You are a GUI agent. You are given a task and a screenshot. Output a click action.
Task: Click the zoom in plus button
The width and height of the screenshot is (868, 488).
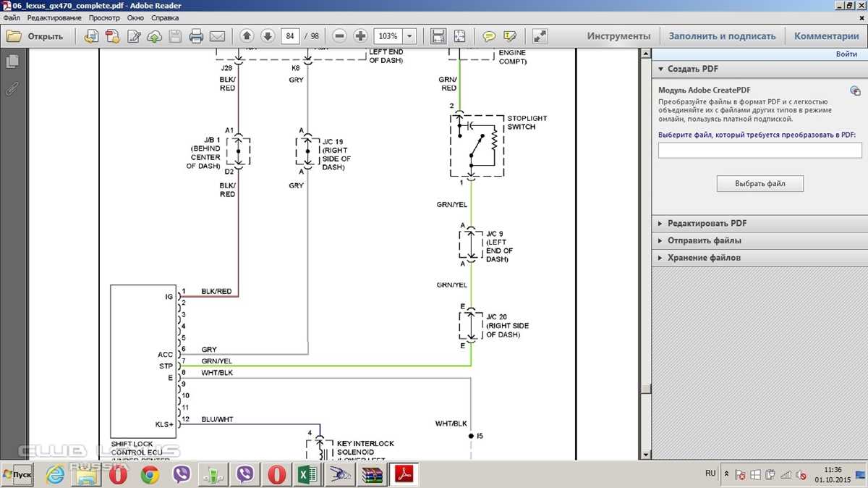361,35
